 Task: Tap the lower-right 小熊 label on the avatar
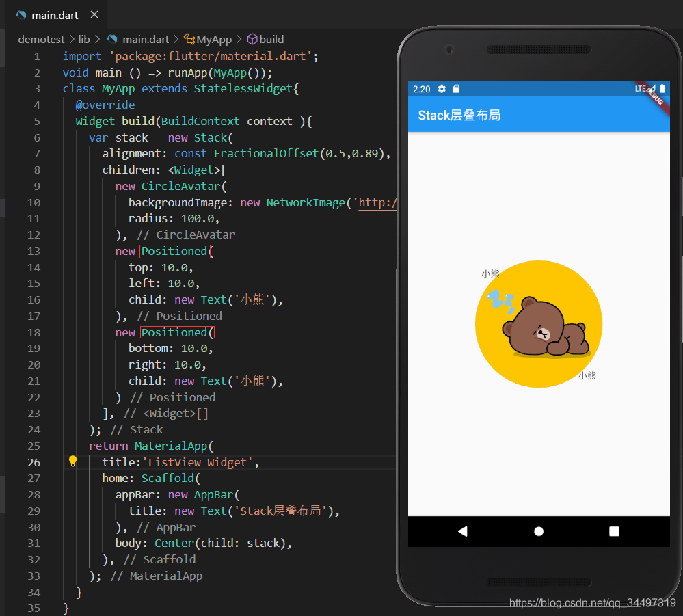(x=587, y=375)
